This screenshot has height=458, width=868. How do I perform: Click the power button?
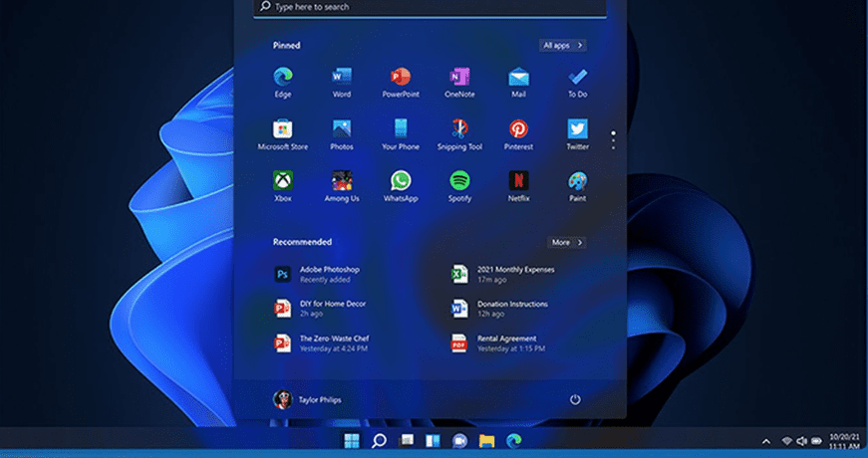coord(575,399)
